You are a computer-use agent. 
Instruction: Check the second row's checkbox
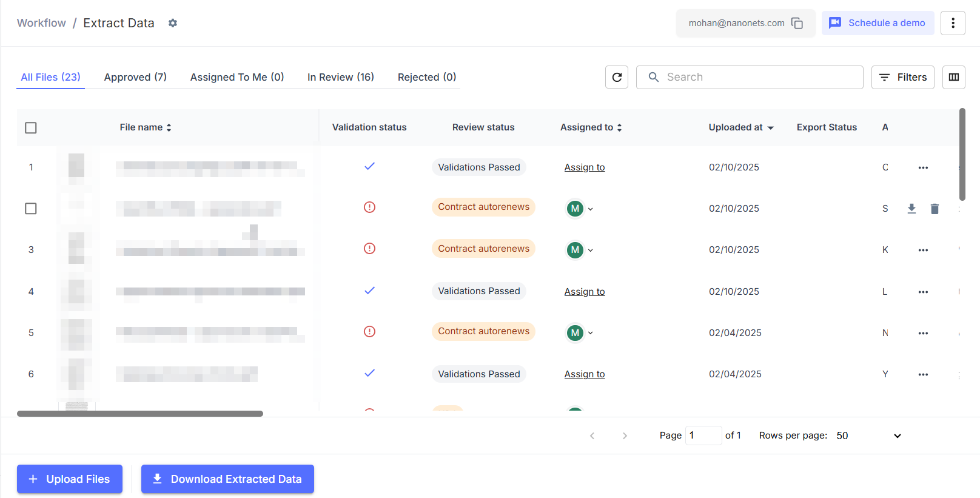coord(31,209)
